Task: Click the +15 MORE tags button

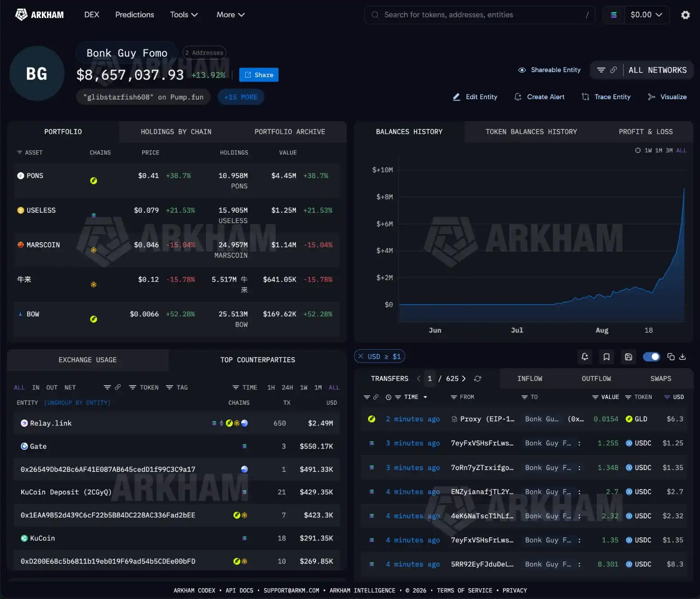Action: (241, 97)
